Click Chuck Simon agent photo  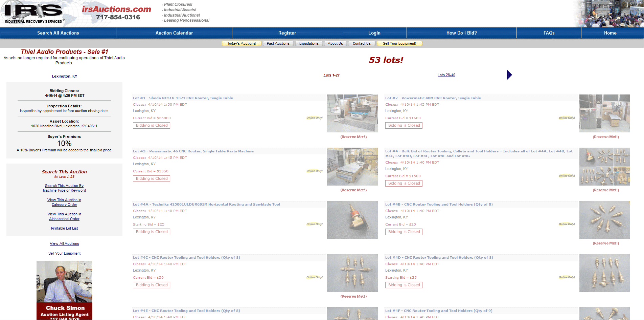(x=64, y=290)
